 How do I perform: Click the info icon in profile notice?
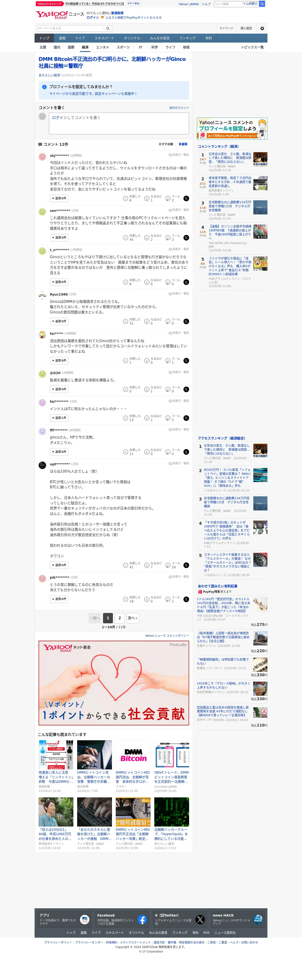[44, 87]
